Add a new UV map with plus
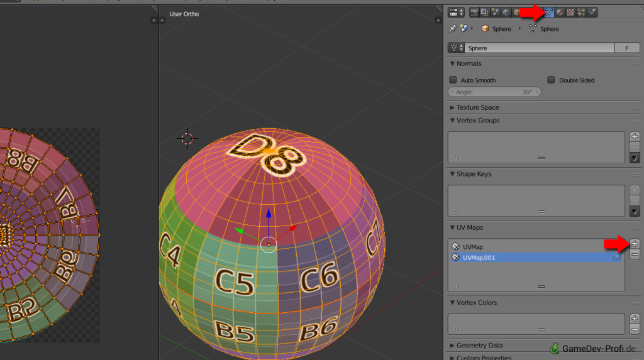This screenshot has height=360, width=644. click(635, 244)
